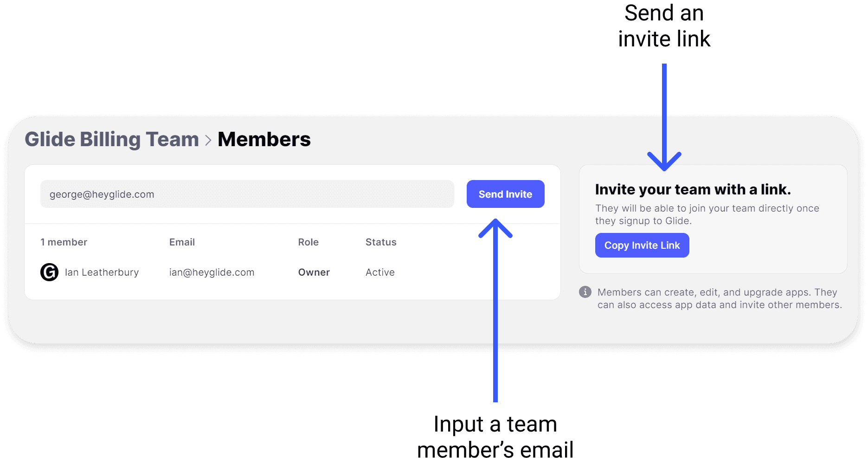Click the members permissions description text
This screenshot has height=458, width=868.
click(720, 298)
